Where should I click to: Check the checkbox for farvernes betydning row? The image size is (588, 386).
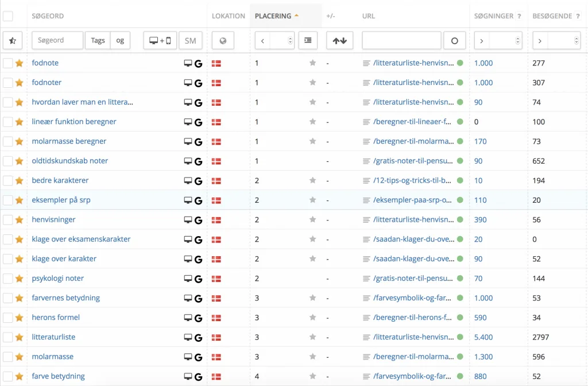click(8, 298)
